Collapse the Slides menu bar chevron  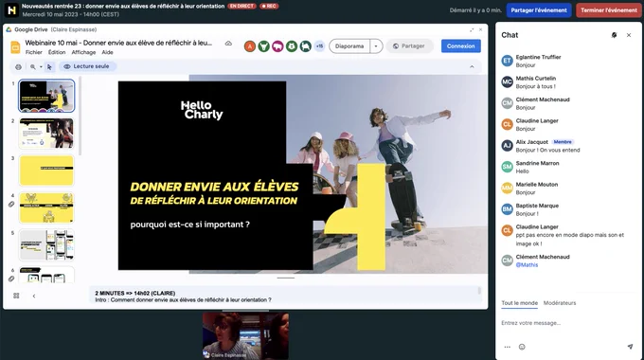(472, 66)
